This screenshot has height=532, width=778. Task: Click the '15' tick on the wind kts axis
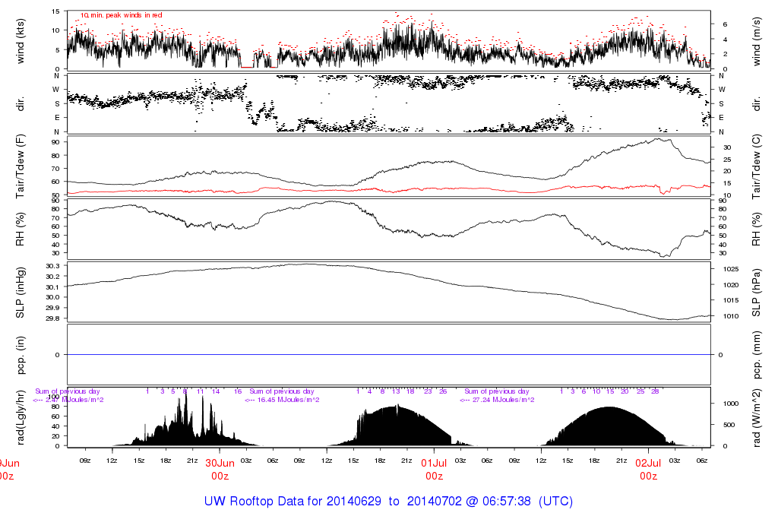click(x=55, y=11)
